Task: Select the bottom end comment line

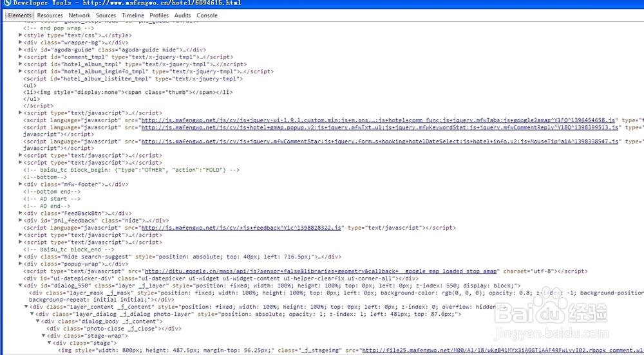Action: coord(52,192)
